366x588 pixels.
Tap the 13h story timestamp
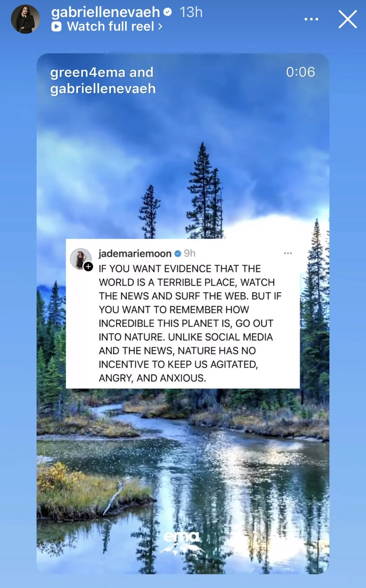tap(191, 12)
